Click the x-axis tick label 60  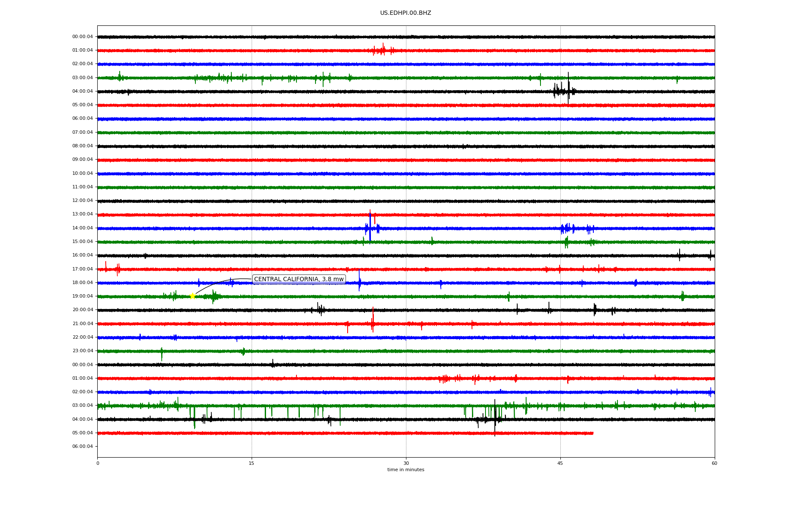click(x=714, y=463)
